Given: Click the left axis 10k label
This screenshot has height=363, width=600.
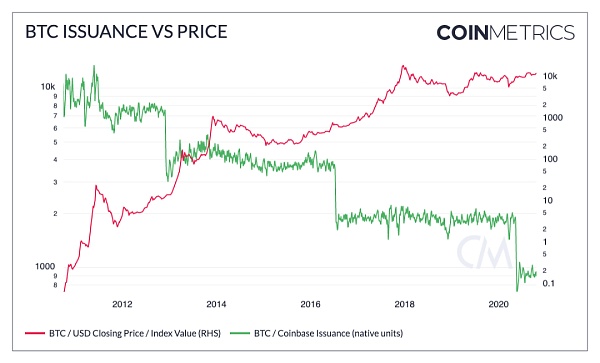Looking at the screenshot, I should pos(48,87).
